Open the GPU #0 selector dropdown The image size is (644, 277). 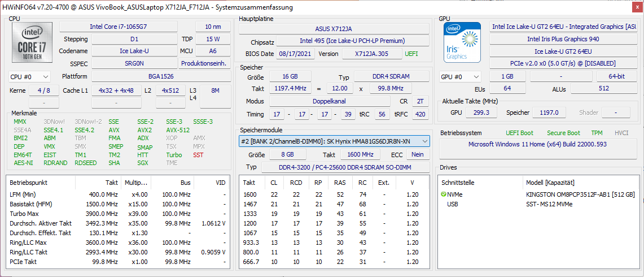[460, 76]
